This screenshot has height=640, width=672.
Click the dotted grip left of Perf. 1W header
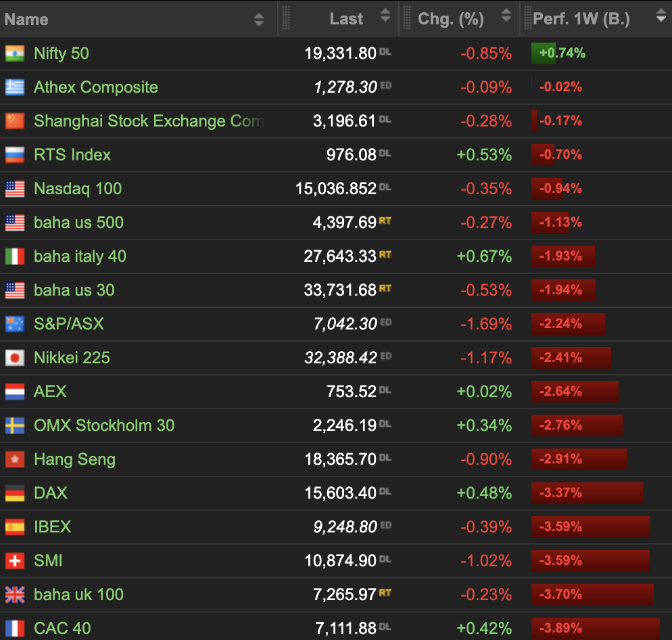(528, 18)
